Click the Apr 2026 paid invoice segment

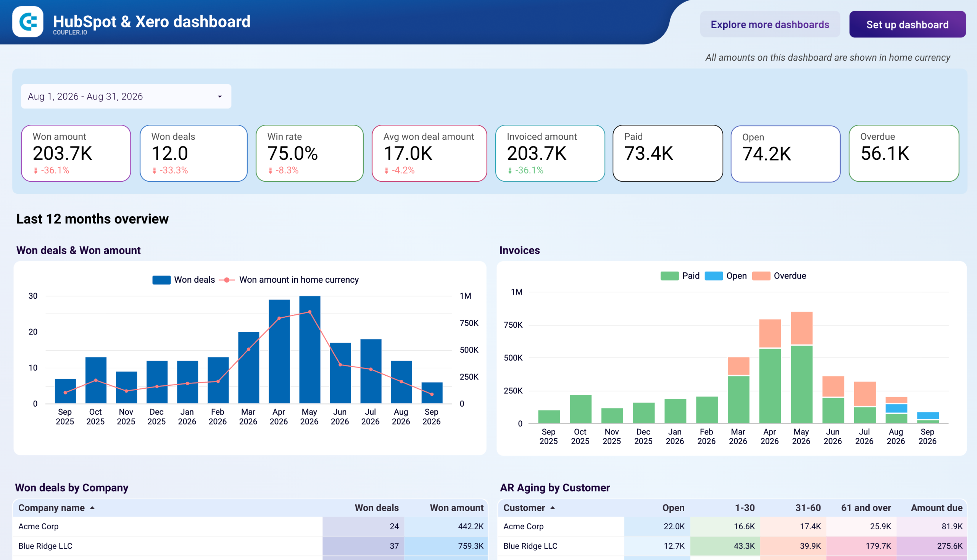pos(770,386)
